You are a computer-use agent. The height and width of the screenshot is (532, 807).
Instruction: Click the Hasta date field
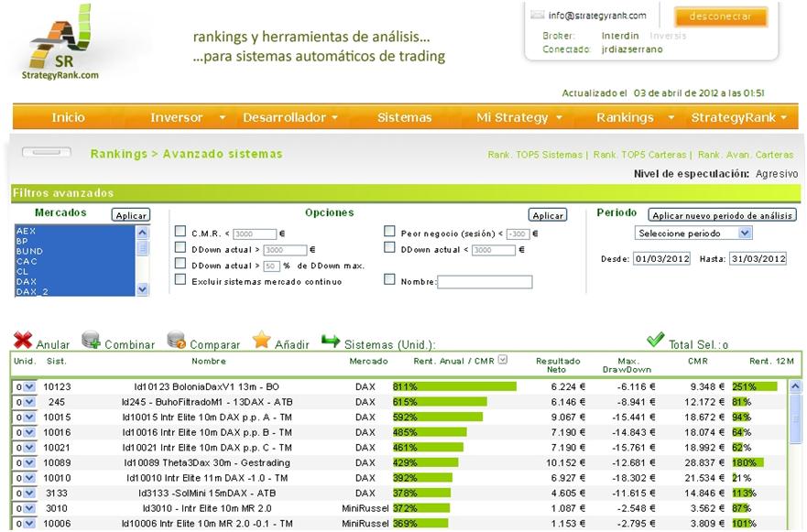758,259
